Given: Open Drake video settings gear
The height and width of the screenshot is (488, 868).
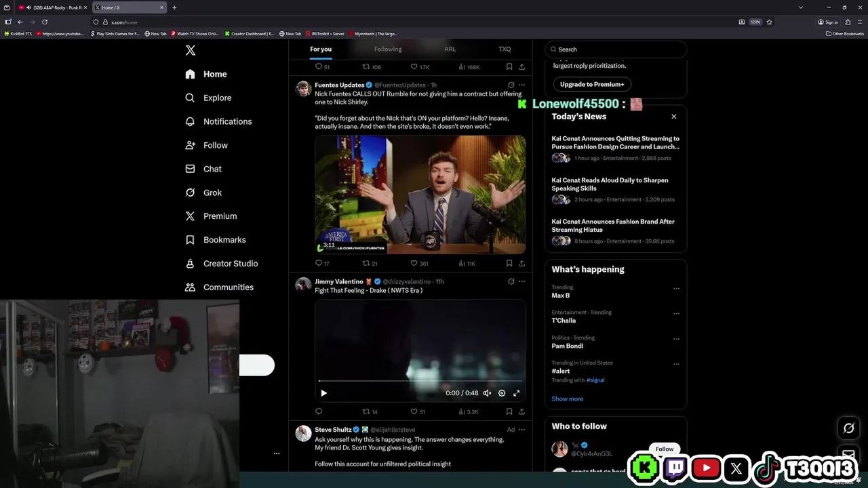Looking at the screenshot, I should pyautogui.click(x=502, y=393).
